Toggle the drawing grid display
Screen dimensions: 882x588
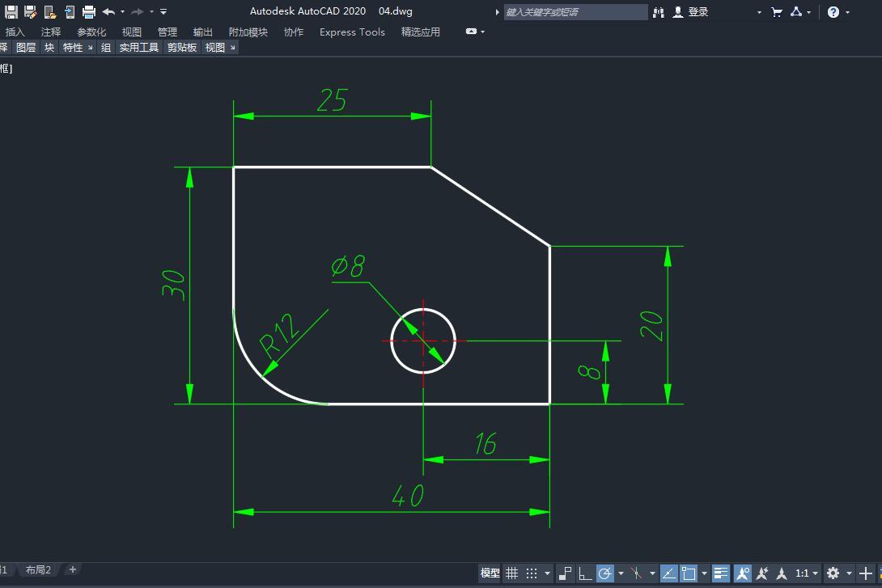tap(512, 573)
